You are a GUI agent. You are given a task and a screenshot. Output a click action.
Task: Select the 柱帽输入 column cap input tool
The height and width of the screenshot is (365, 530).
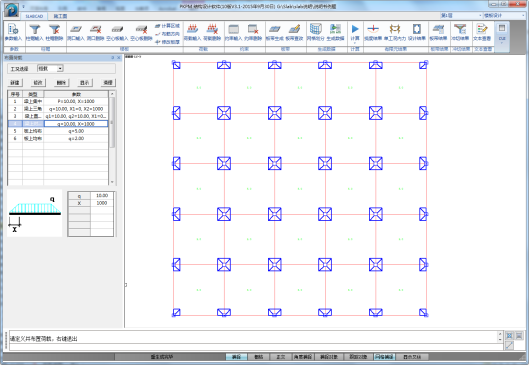point(34,32)
